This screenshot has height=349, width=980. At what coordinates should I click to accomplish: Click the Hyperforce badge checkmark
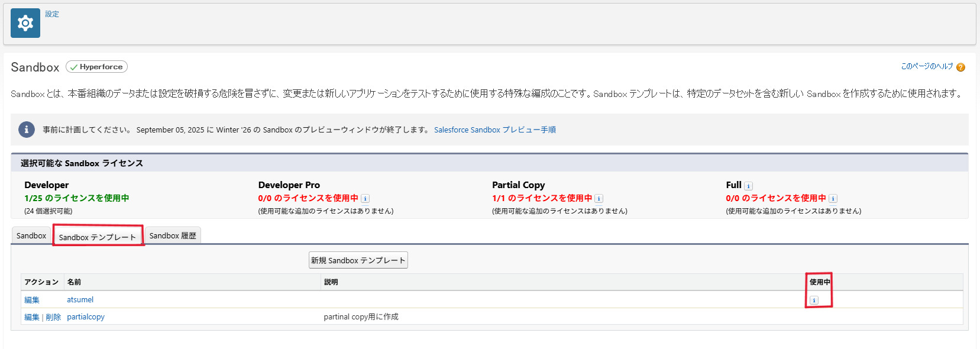74,67
